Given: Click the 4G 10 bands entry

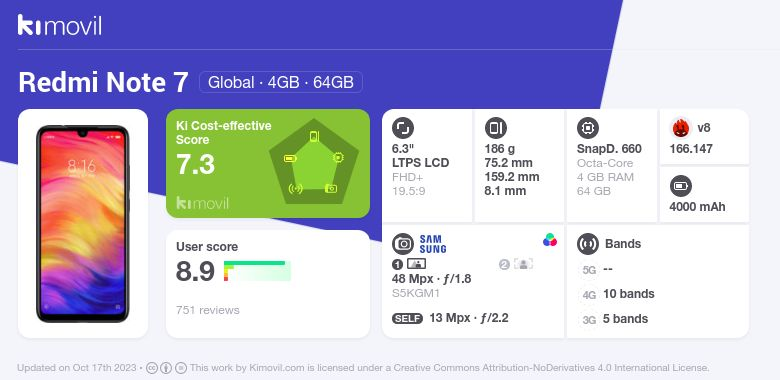Looking at the screenshot, I should coord(617,294).
